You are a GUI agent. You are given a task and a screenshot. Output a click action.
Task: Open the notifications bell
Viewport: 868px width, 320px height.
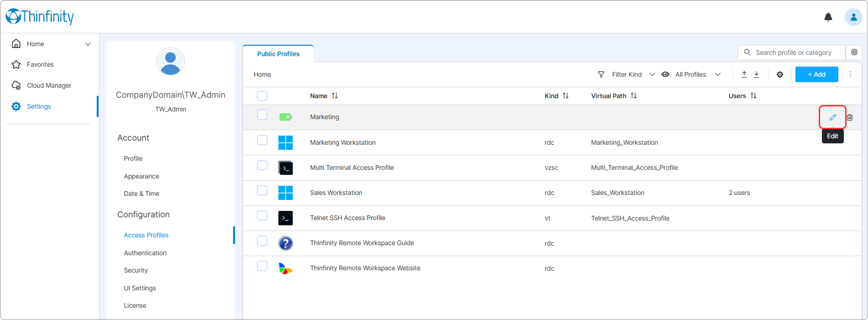[828, 17]
